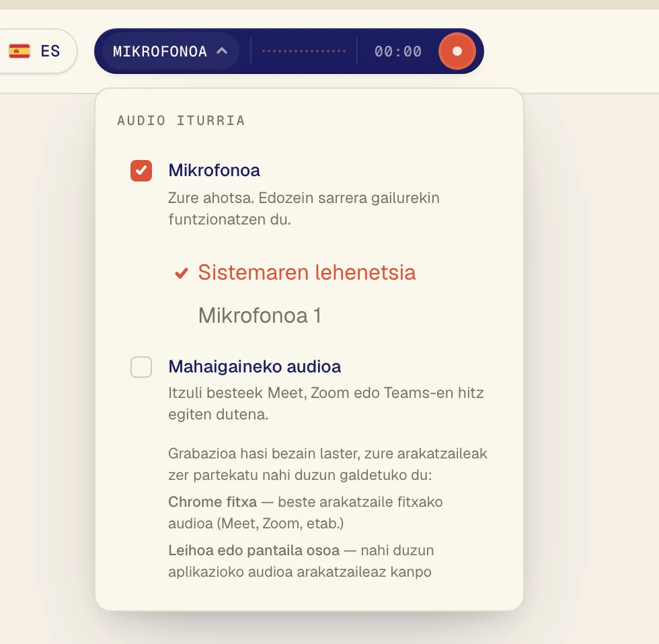Screen dimensions: 659x644
Task: Click the Mikrofonoa option title
Action: (x=215, y=171)
